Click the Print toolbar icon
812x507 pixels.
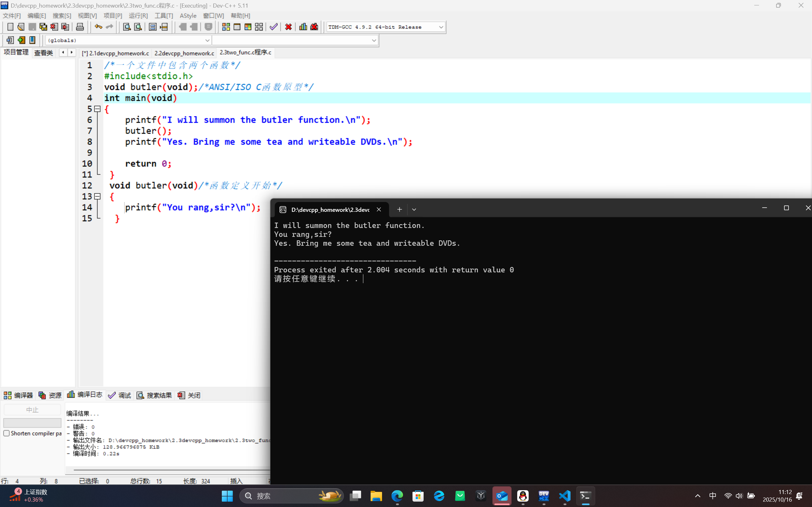[x=80, y=27]
